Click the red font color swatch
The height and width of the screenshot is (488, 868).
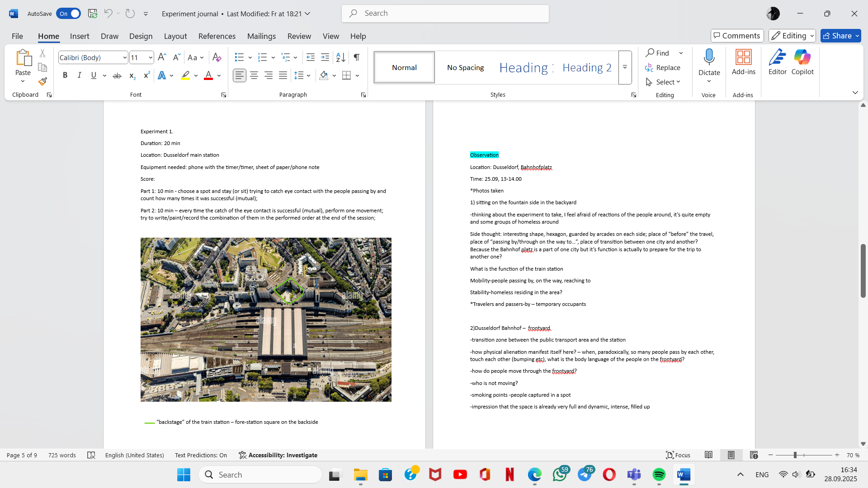click(x=208, y=75)
